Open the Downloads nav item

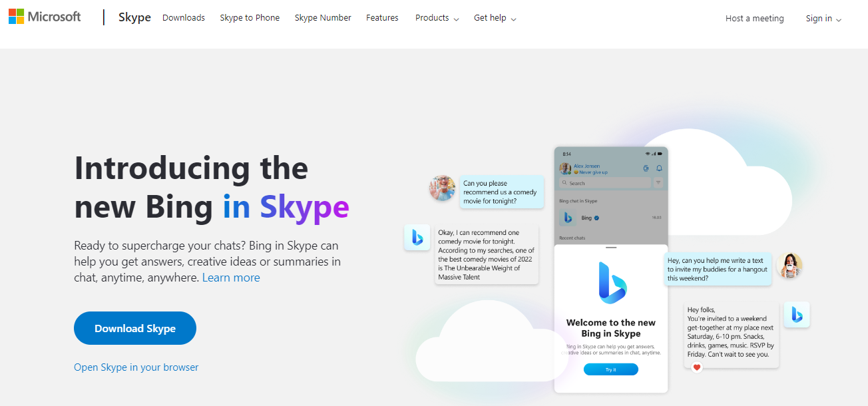[x=184, y=18]
